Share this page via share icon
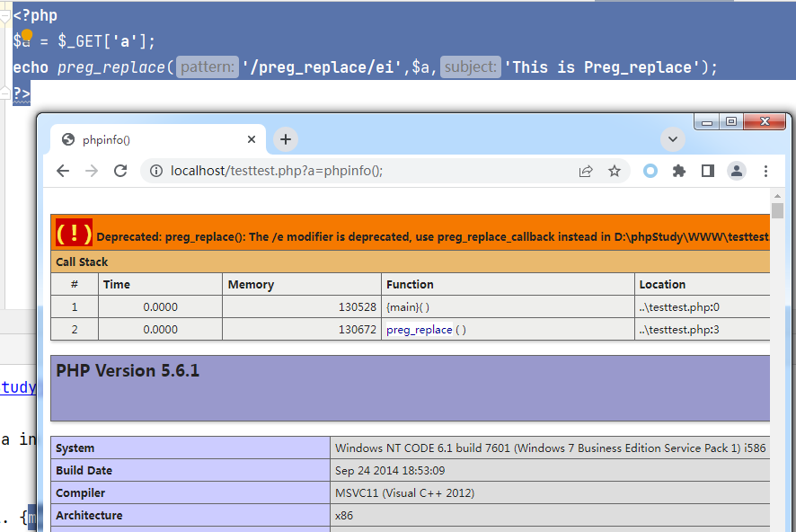 point(586,171)
